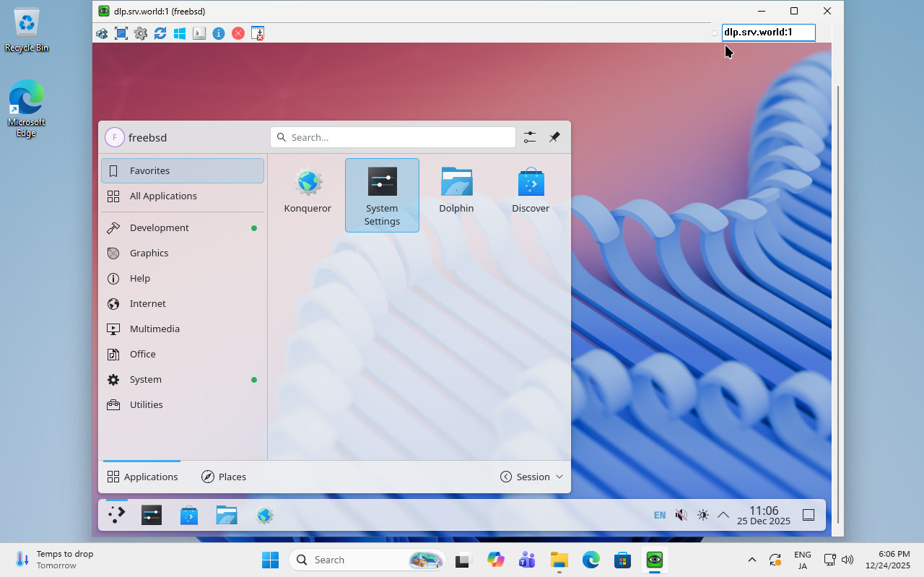Launch Dolphin file manager from Plasma taskbar
This screenshot has height=577, width=924.
pos(227,515)
